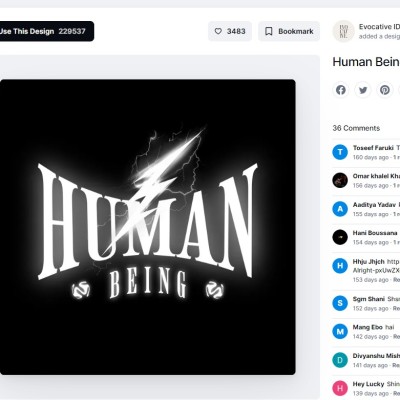The height and width of the screenshot is (400, 400).
Task: Click the Use This Design button
Action: [x=45, y=31]
